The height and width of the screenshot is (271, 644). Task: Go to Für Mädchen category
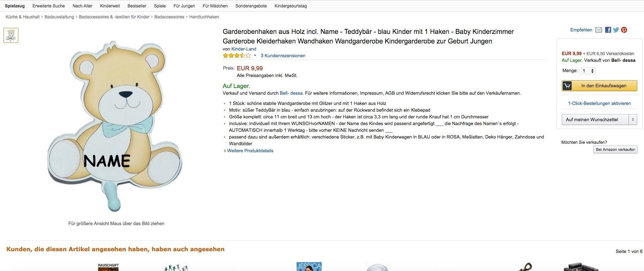(215, 6)
